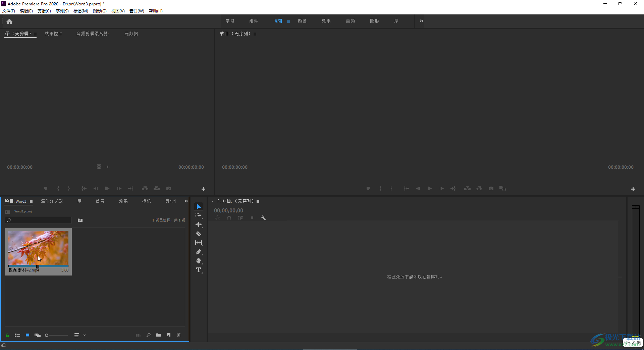Select the Ripple Edit tool
Screen dimensions: 644x350
[199, 224]
